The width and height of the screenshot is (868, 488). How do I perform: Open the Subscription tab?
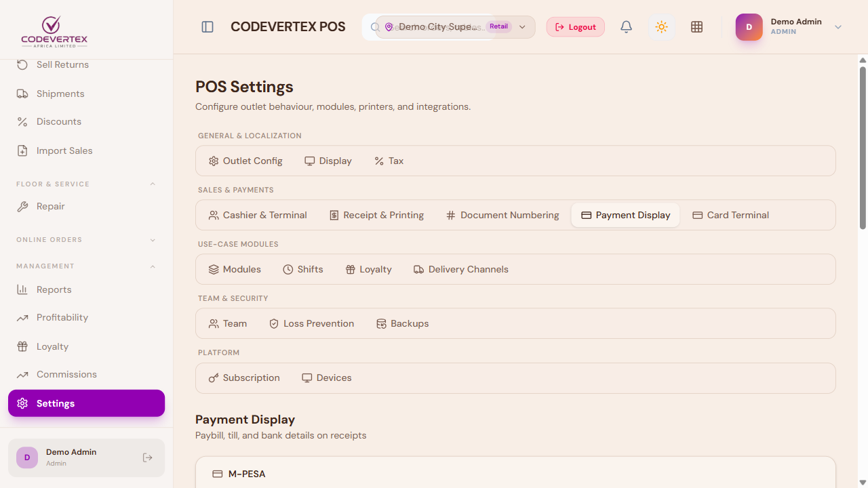tap(244, 378)
